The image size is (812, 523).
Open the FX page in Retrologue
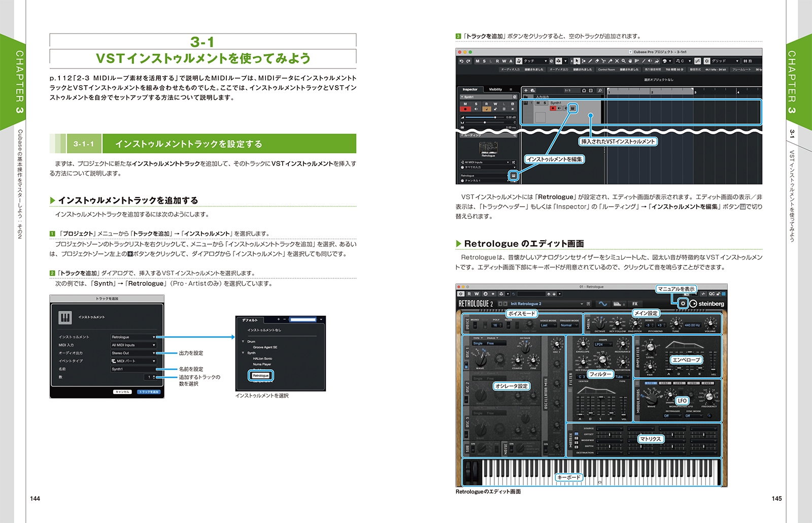point(634,304)
